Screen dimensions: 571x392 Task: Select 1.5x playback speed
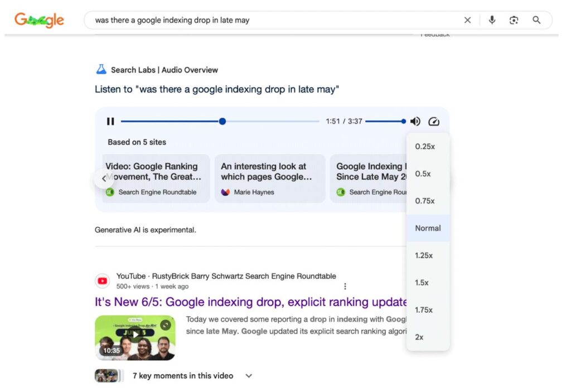[428, 283]
